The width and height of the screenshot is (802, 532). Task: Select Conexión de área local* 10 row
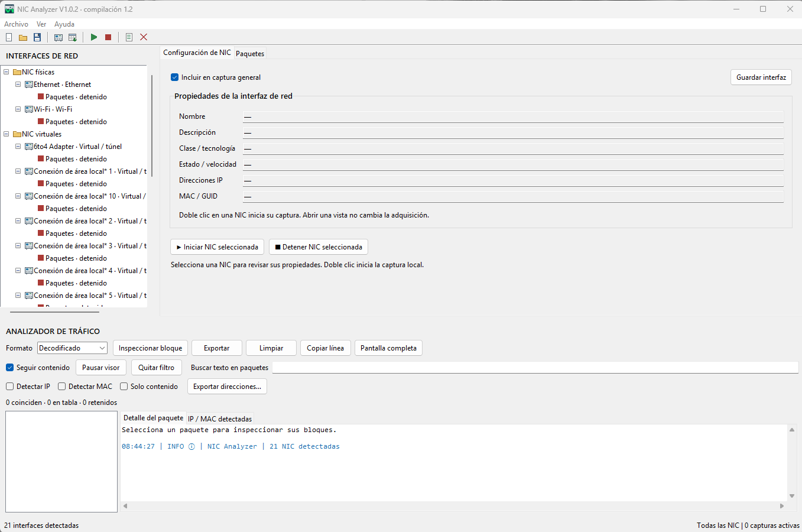coord(89,196)
